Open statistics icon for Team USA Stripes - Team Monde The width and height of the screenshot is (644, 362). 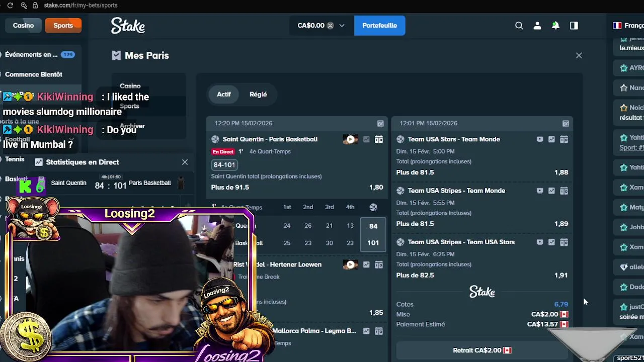[551, 191]
